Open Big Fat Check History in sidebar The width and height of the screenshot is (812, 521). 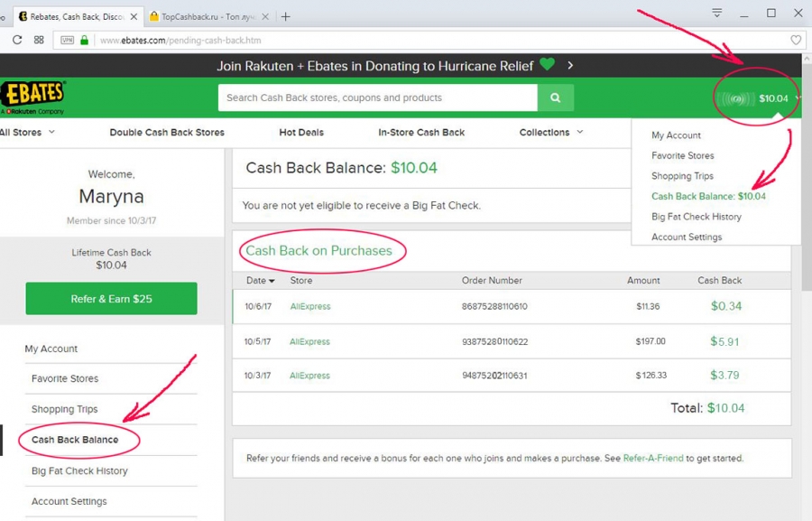79,470
